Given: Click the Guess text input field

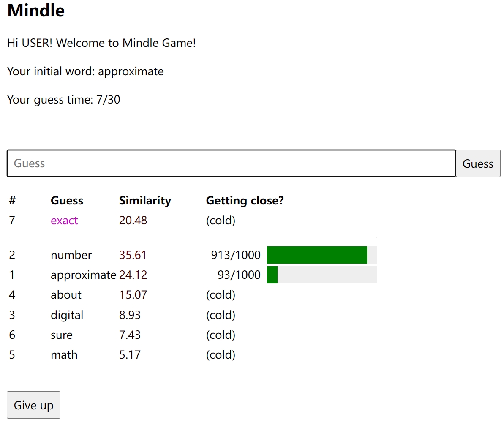Looking at the screenshot, I should pos(231,163).
